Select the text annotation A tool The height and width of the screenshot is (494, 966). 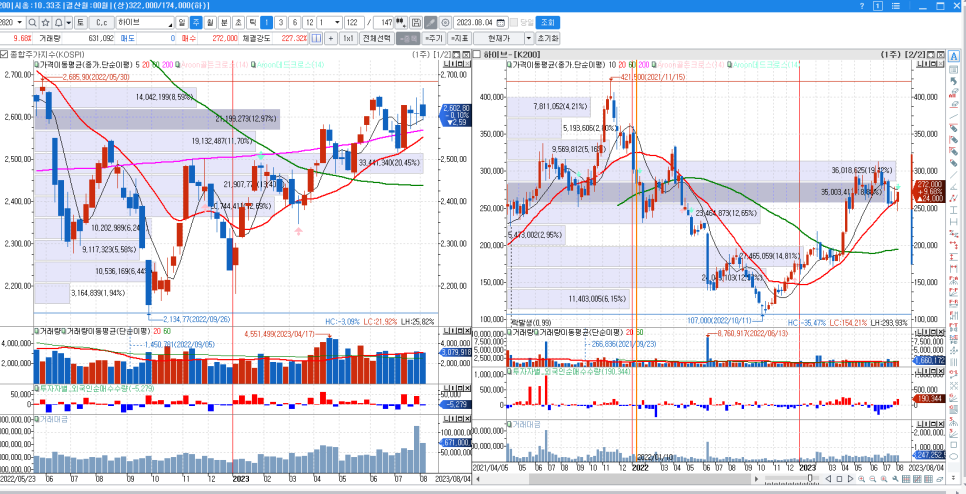954,57
